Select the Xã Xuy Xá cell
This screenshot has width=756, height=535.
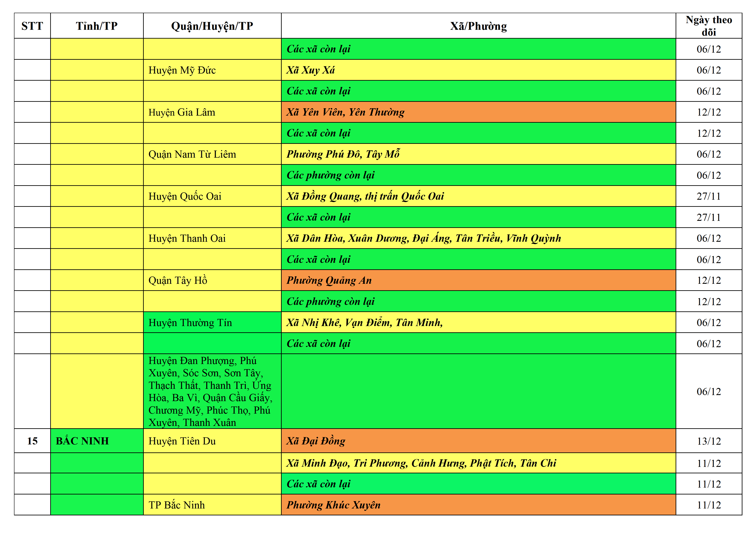coord(311,70)
